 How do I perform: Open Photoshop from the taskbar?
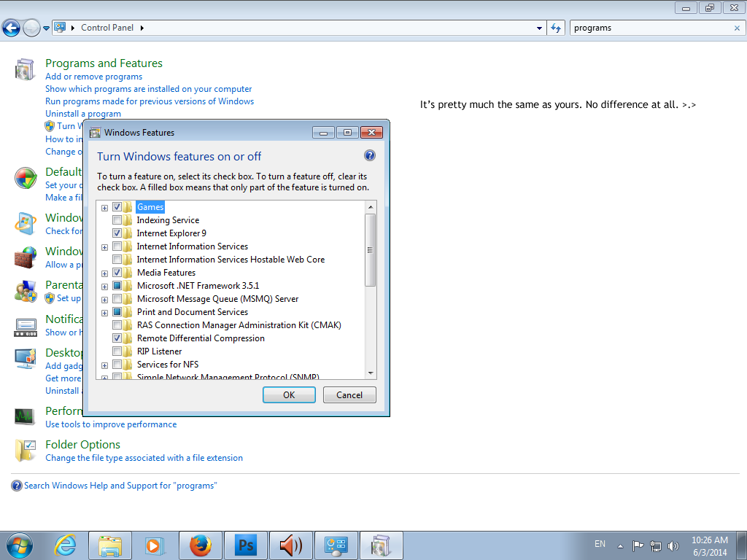245,545
